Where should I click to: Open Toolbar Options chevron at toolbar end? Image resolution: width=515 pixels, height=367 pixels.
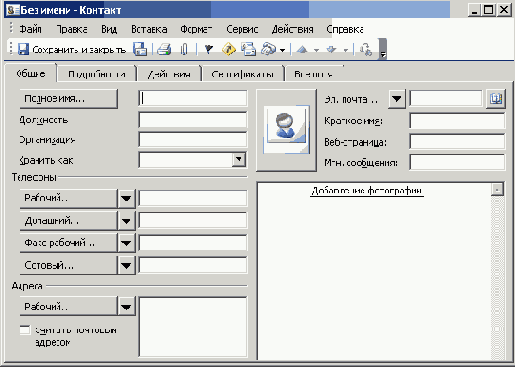tap(383, 49)
